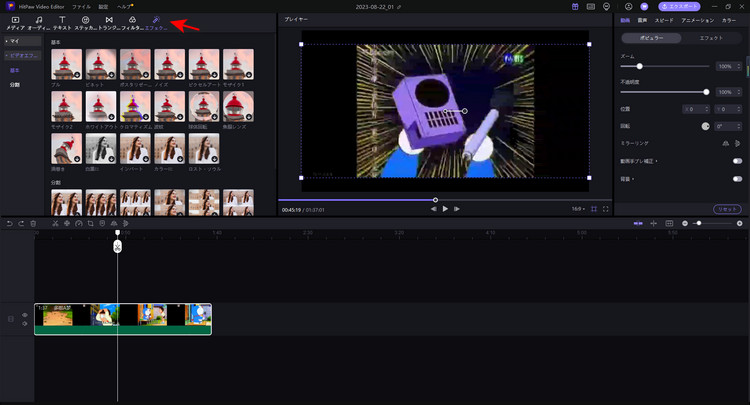Open the メディア (Media) panel icon
Screen dimensions: 750x405
(16, 23)
